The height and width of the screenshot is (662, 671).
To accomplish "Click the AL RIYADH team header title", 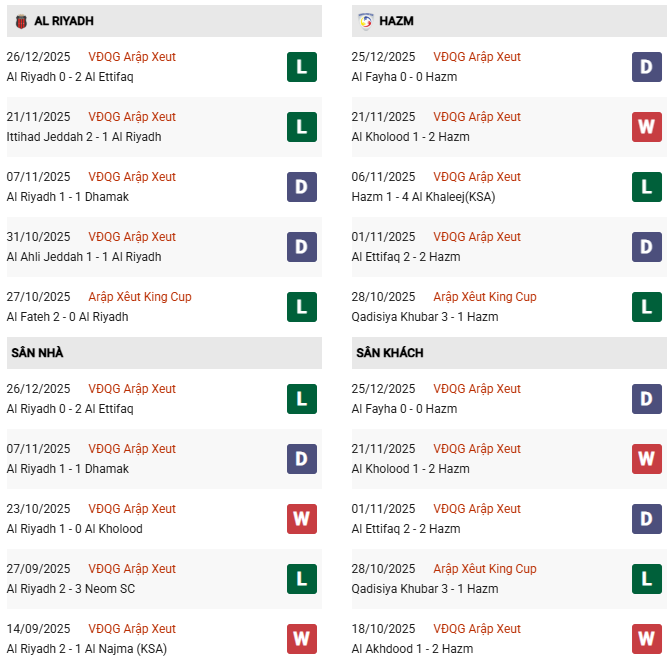I will click(64, 21).
